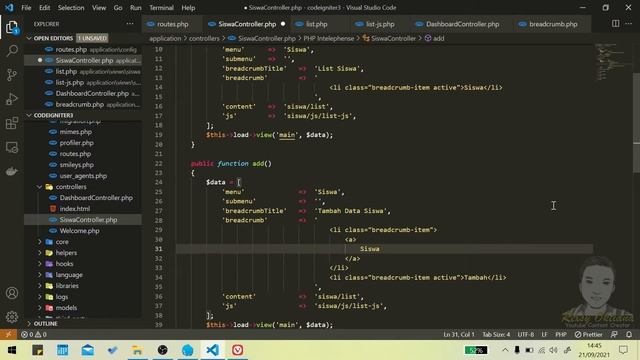
Task: Change Tab Size: 4 setting
Action: [x=496, y=334]
